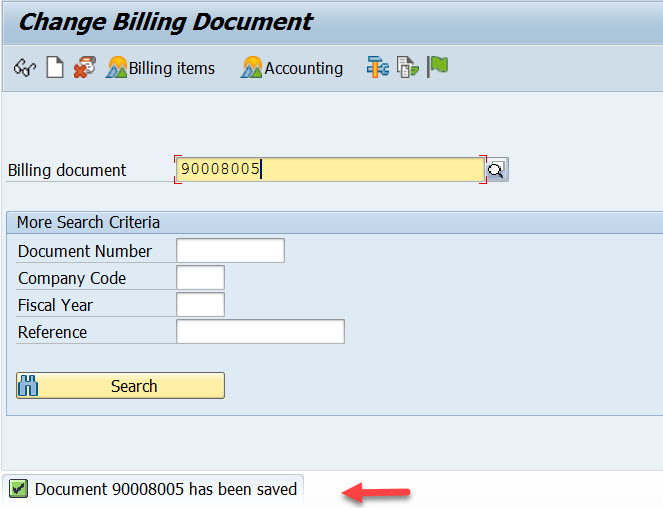This screenshot has width=663, height=508.
Task: Click the green success checkmark status icon
Action: [x=18, y=489]
